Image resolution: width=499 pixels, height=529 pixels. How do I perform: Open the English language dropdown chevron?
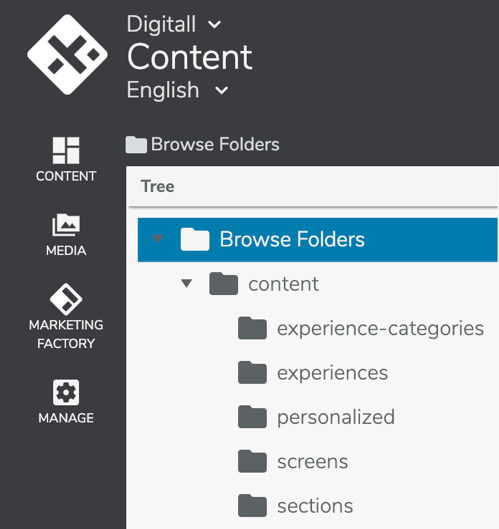point(221,90)
